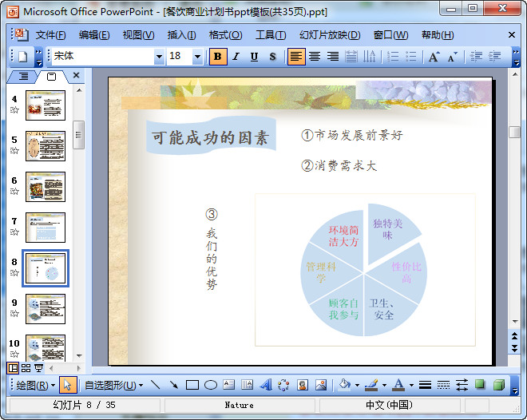
Task: Switch to Slides tab
Action: tap(51, 77)
